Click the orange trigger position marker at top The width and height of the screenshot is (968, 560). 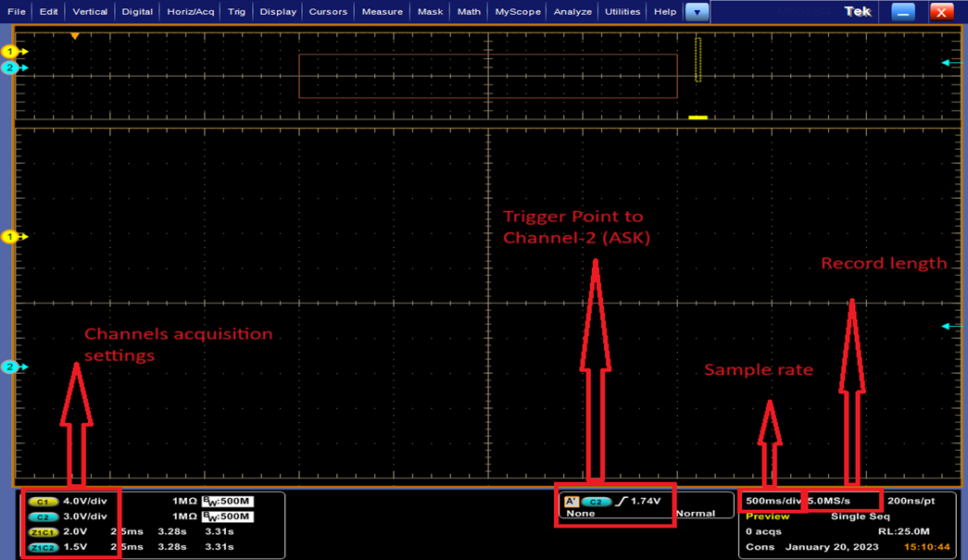tap(75, 36)
